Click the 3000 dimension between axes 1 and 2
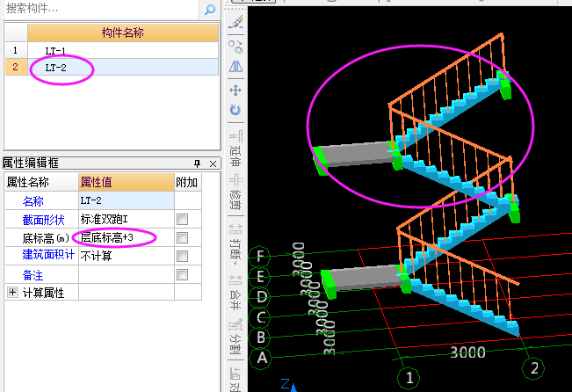This screenshot has height=392, width=572. [x=467, y=352]
